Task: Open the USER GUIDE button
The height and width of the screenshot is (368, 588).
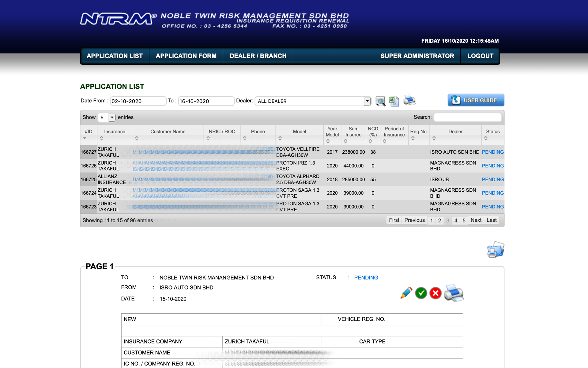Action: click(476, 100)
